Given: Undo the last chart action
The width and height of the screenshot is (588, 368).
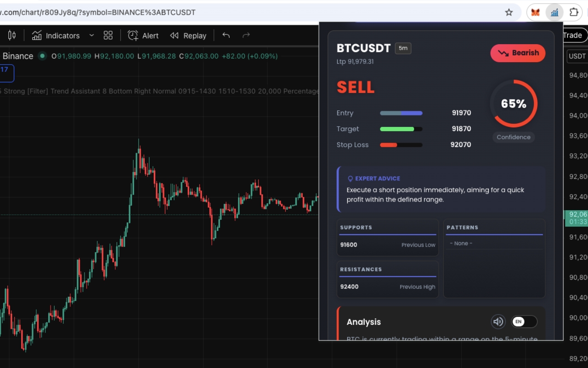Looking at the screenshot, I should 226,35.
